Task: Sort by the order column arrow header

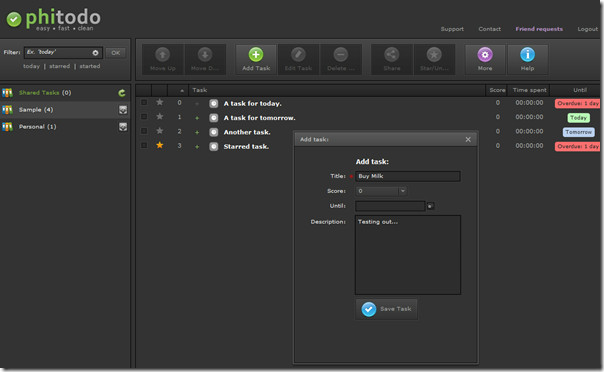Action: click(x=182, y=90)
